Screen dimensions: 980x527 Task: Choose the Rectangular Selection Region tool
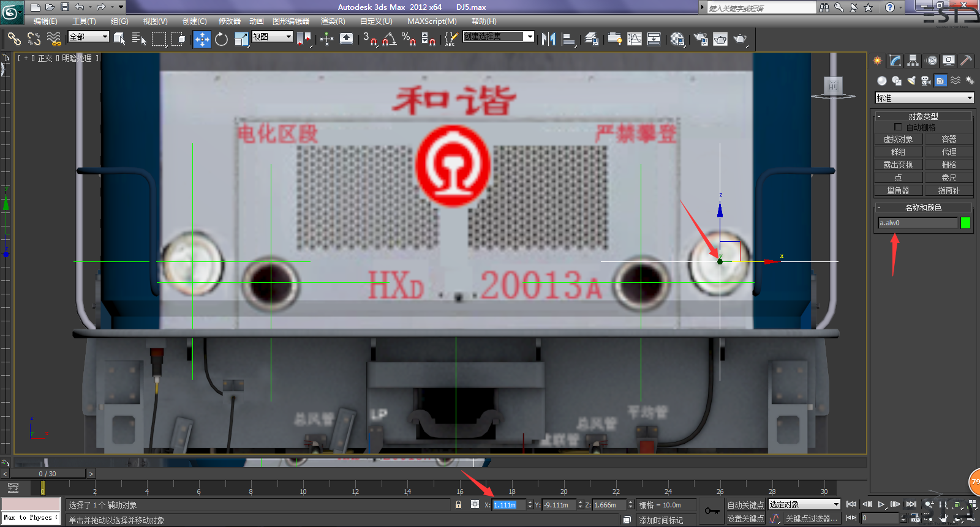[159, 39]
